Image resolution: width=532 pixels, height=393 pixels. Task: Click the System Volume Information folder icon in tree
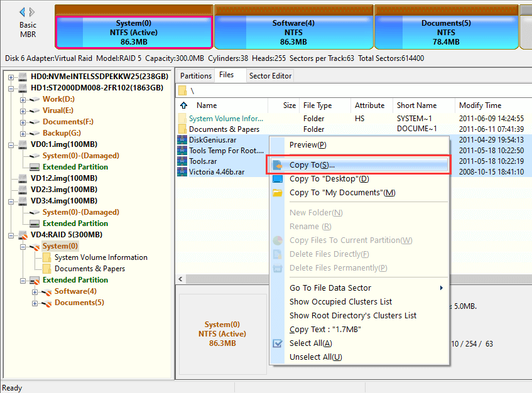(47, 257)
